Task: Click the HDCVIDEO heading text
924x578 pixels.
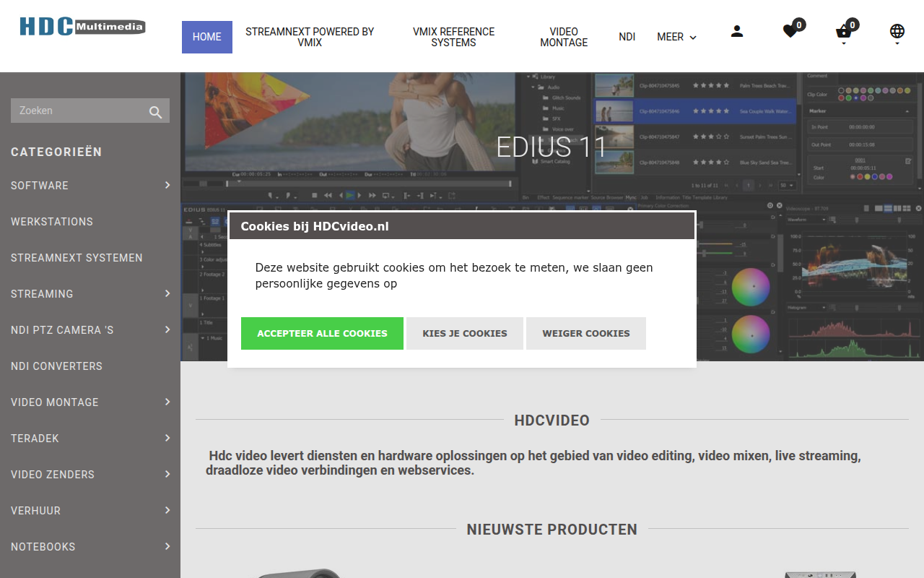Action: [x=552, y=420]
